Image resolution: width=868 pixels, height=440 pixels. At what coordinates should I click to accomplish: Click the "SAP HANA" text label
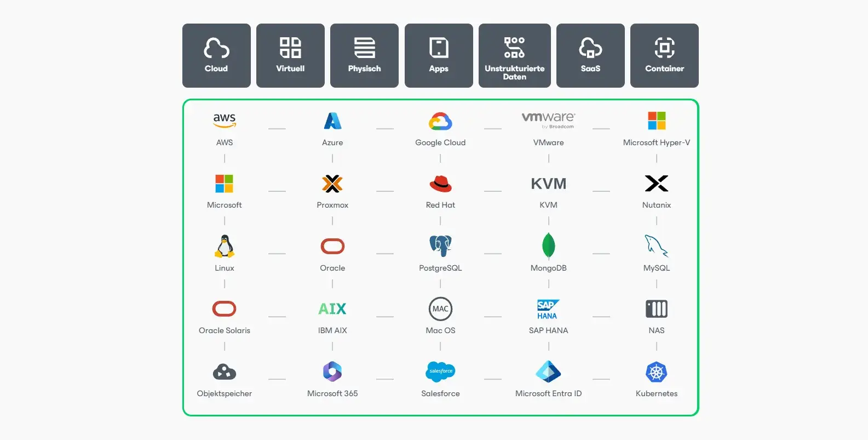click(548, 330)
